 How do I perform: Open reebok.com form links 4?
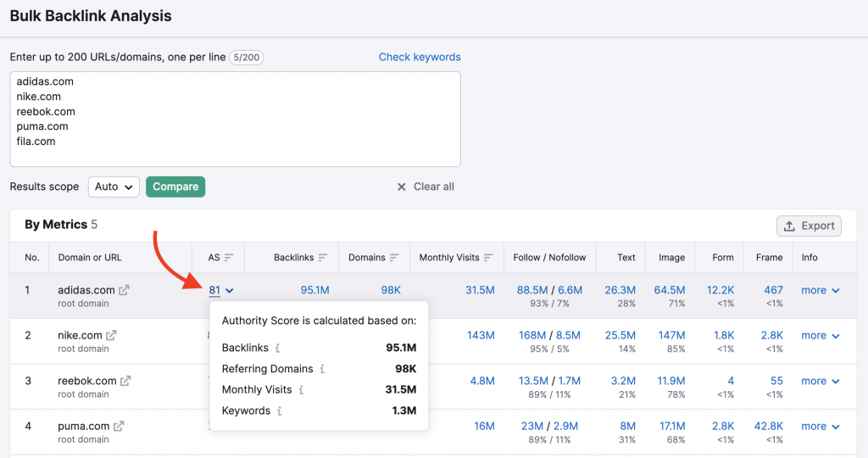[x=731, y=381]
